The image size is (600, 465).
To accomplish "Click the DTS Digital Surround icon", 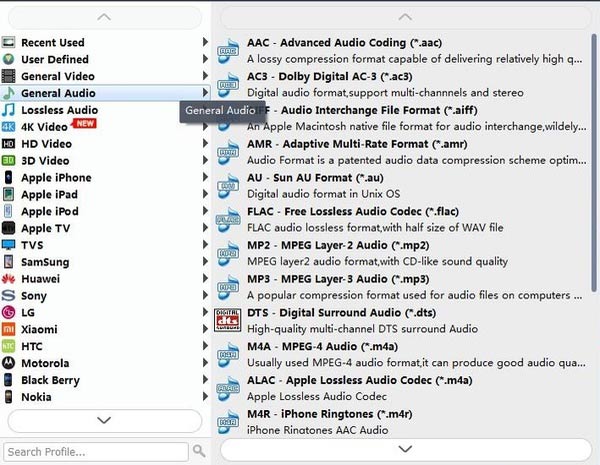I will pos(229,321).
